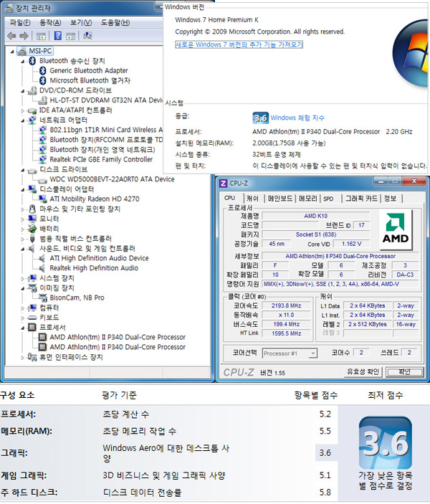Click the mouse icon of 마우스 및 기타 포인팅 장치
This screenshot has width=430, height=504.
tap(32, 209)
